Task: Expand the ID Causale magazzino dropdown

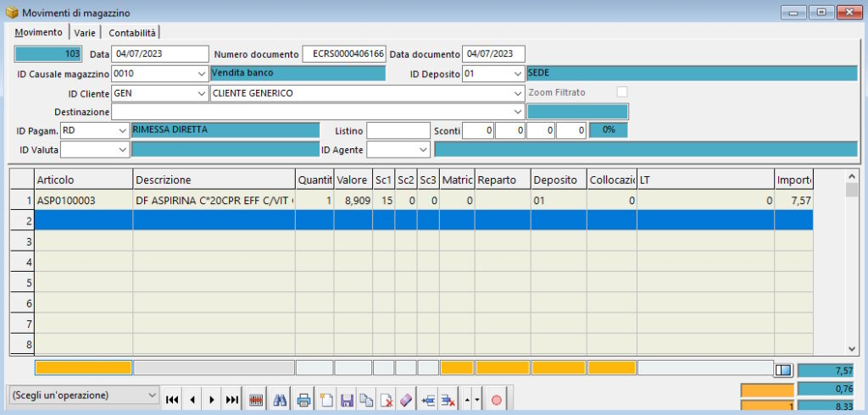Action: tap(202, 73)
